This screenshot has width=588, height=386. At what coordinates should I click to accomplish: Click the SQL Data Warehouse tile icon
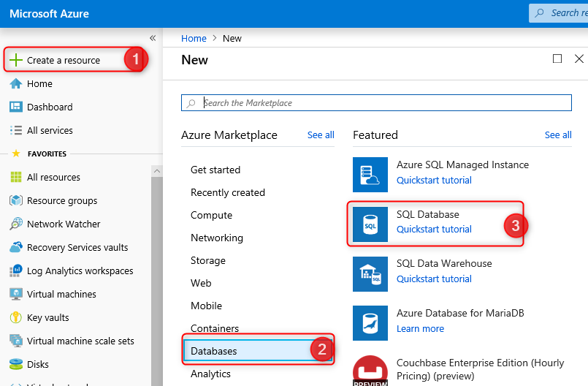click(x=370, y=273)
